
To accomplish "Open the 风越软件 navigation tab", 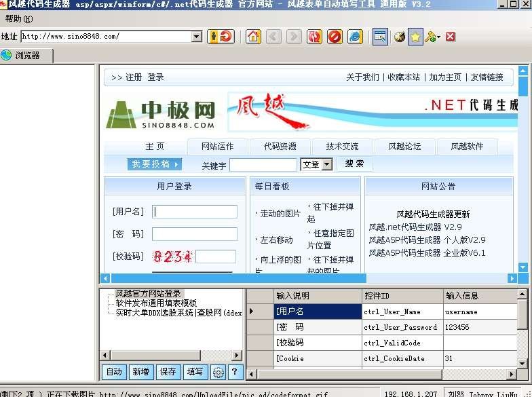I will coord(467,147).
